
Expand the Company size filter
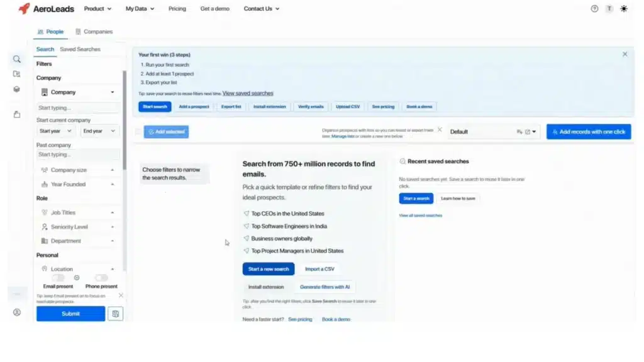(113, 170)
